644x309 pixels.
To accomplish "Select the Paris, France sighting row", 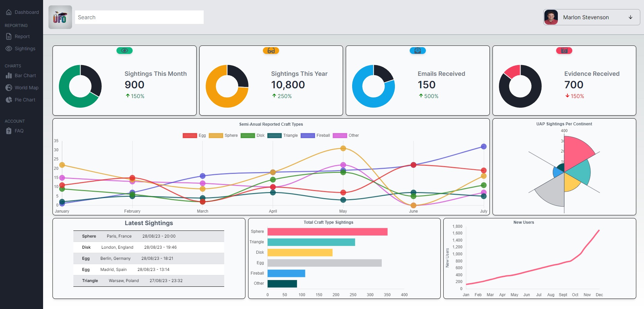I will click(148, 236).
